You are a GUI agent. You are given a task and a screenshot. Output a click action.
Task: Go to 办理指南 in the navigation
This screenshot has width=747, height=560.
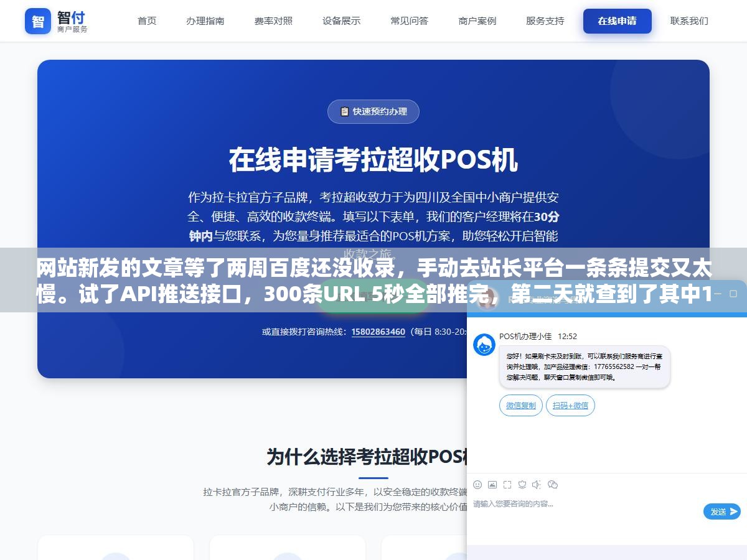point(205,21)
